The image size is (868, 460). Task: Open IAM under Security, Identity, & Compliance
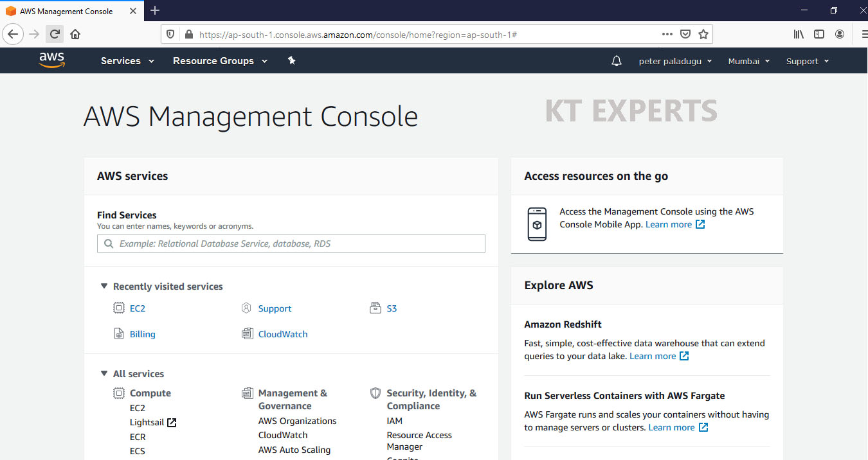click(395, 421)
